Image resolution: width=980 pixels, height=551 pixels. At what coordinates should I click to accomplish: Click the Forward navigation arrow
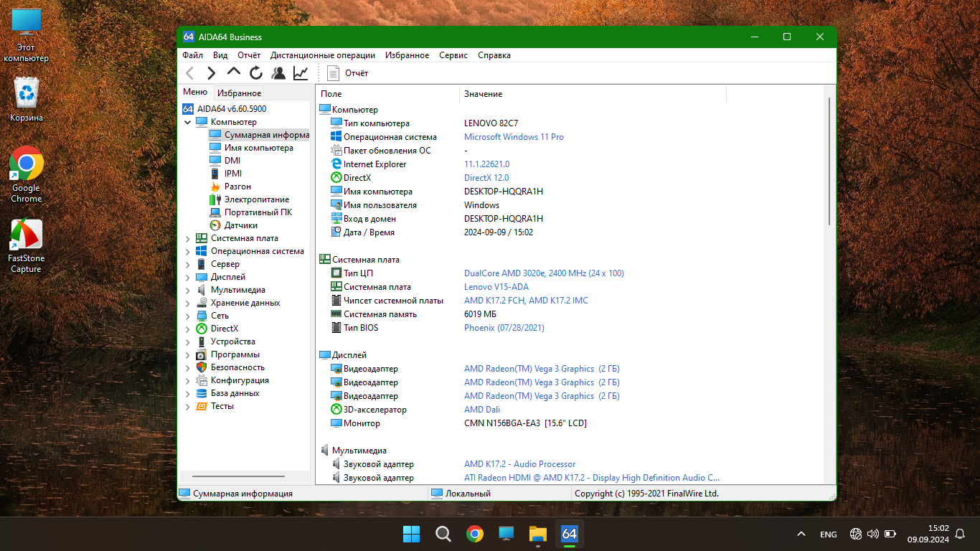pyautogui.click(x=211, y=72)
